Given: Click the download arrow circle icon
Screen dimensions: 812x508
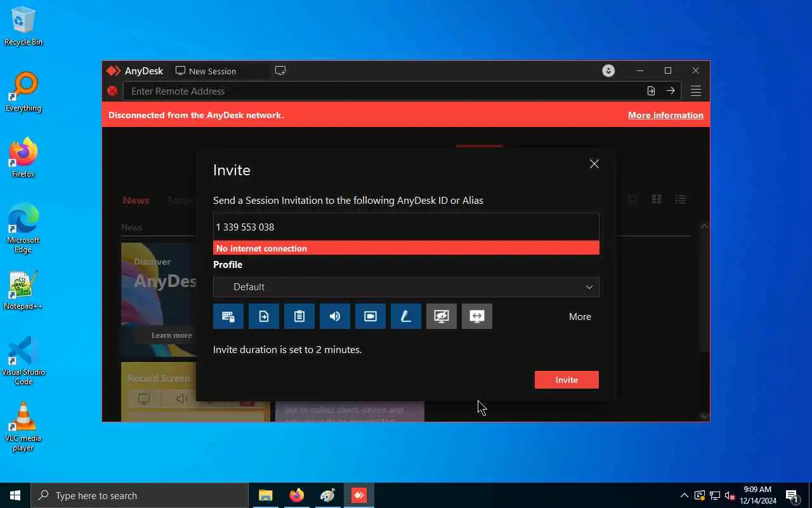Looking at the screenshot, I should click(608, 70).
